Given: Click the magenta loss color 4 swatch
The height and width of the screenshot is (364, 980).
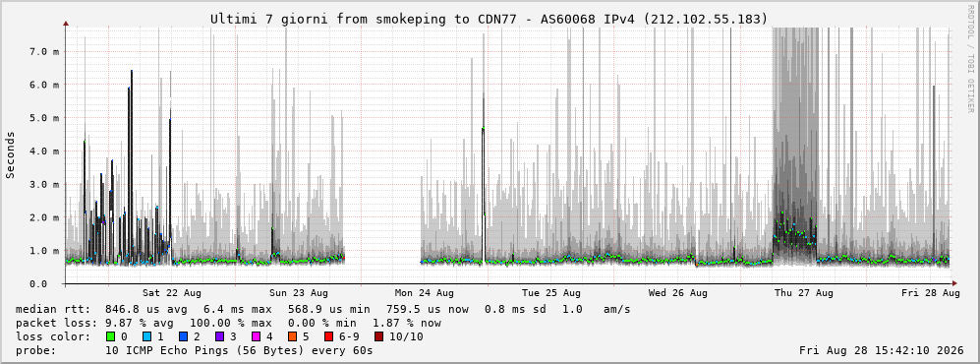Looking at the screenshot, I should [x=254, y=337].
